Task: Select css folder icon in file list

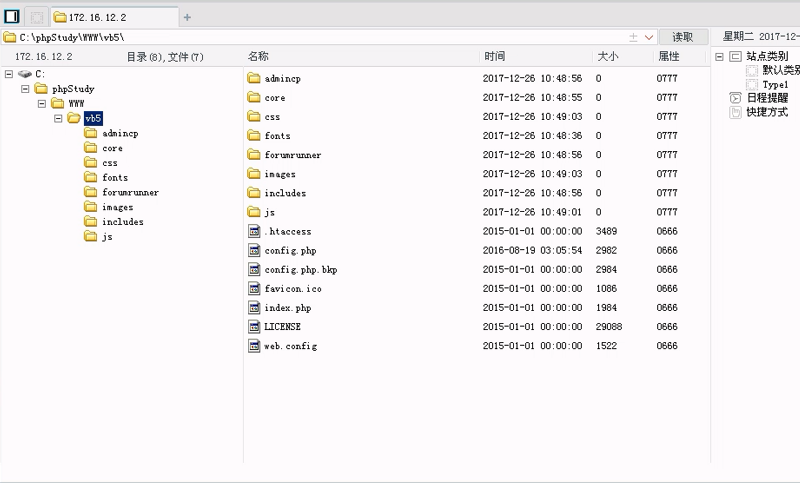Action: [254, 116]
